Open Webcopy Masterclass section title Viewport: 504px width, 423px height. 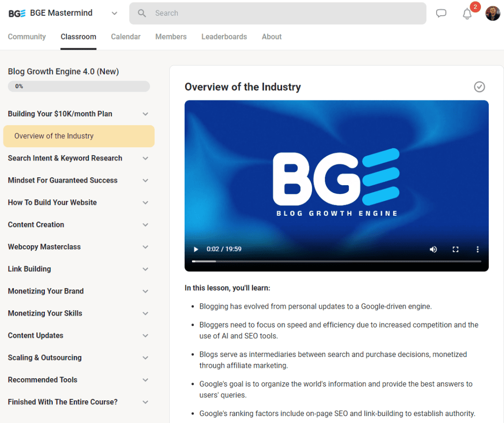point(44,247)
